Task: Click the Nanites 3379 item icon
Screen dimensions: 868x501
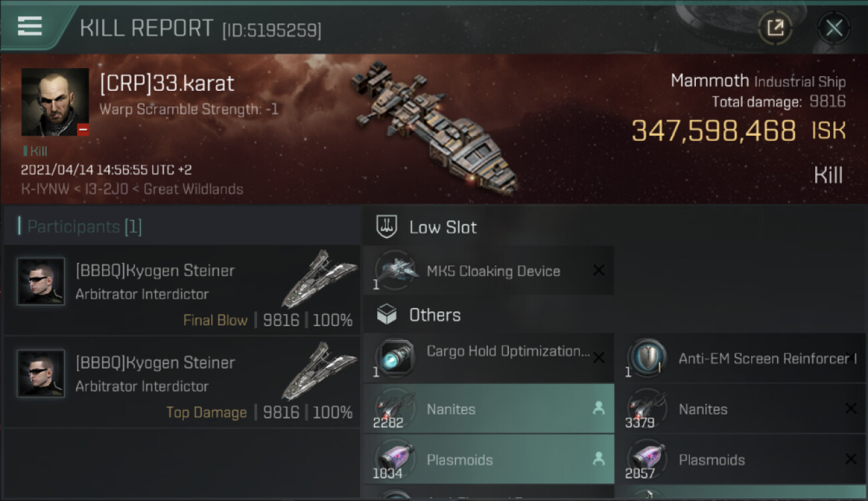Action: 648,409
